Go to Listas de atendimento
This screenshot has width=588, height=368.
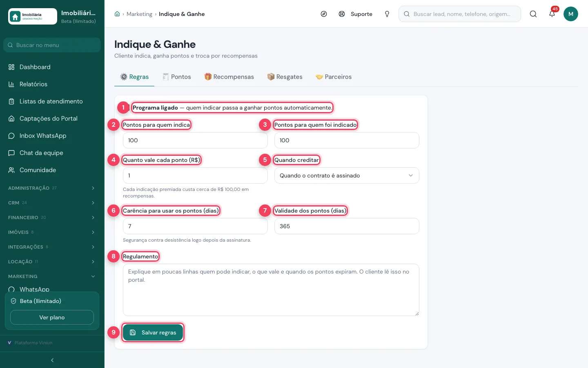(x=52, y=101)
